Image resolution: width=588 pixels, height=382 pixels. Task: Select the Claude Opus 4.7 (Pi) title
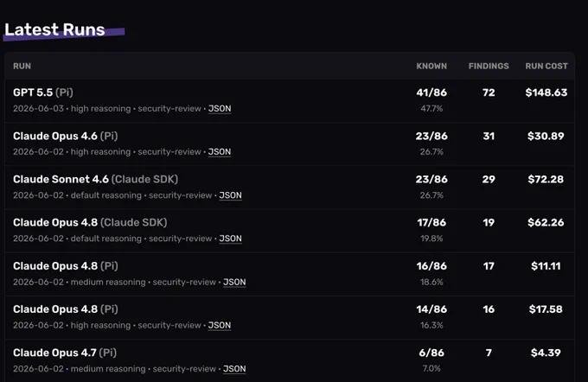point(65,353)
